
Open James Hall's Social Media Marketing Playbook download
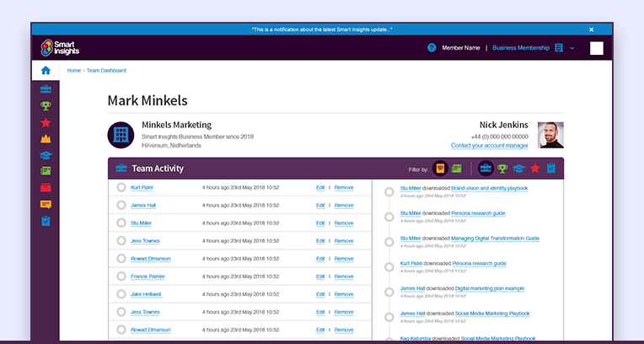point(492,314)
